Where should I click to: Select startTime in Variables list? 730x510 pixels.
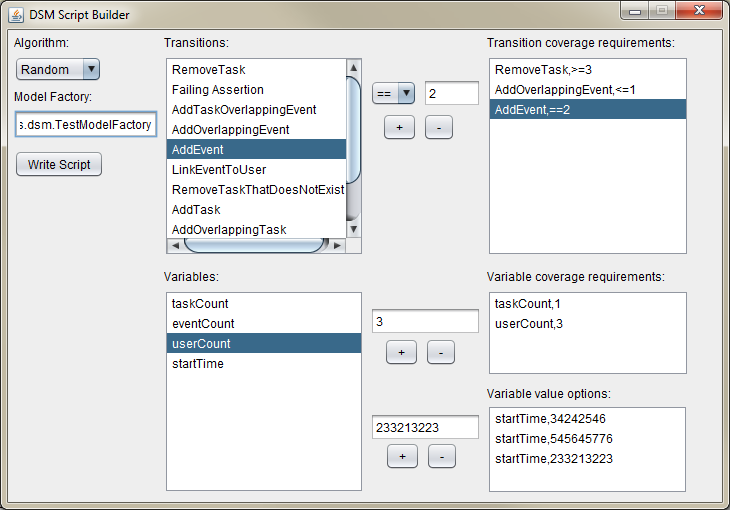pyautogui.click(x=198, y=364)
